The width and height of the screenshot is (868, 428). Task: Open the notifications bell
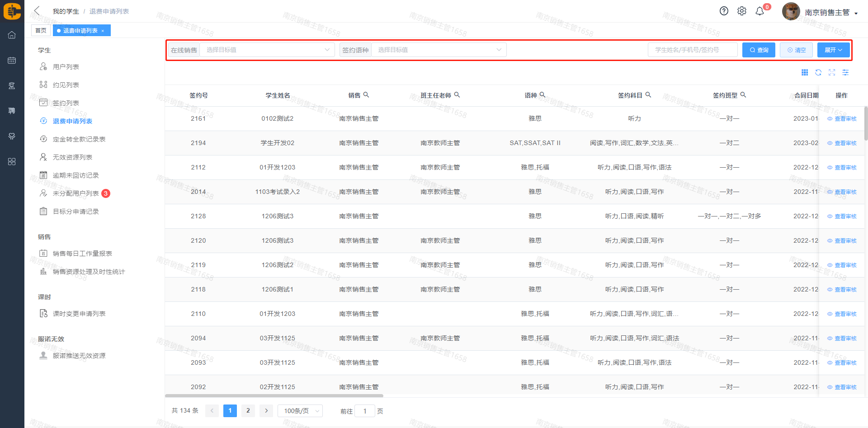tap(760, 11)
